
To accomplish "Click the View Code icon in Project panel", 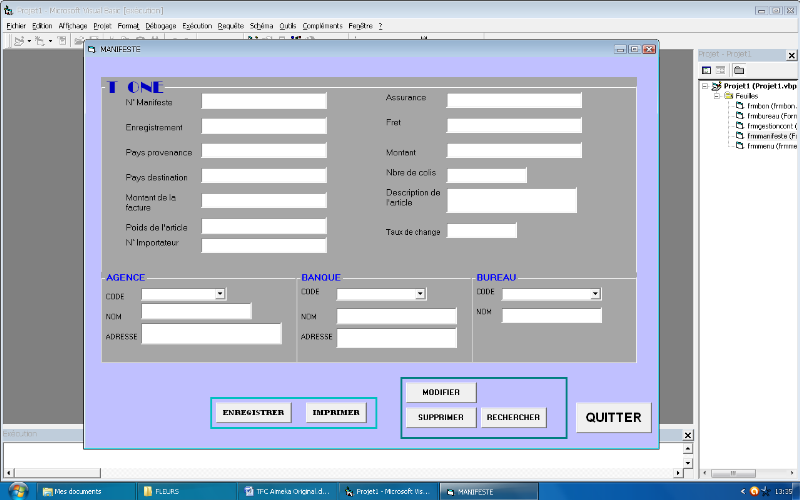I will click(706, 70).
